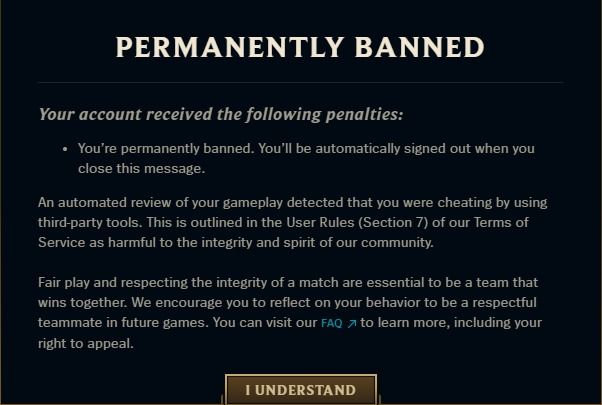Click the external link arrow icon beside FAQ
This screenshot has width=602, height=405.
[x=351, y=324]
